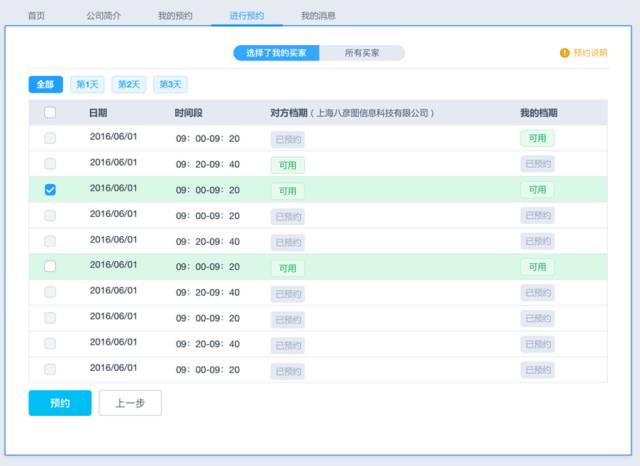Viewport: 640px width, 466px height.
Task: Uncheck the ticked checkbox in the highlighted row
Action: (x=50, y=190)
